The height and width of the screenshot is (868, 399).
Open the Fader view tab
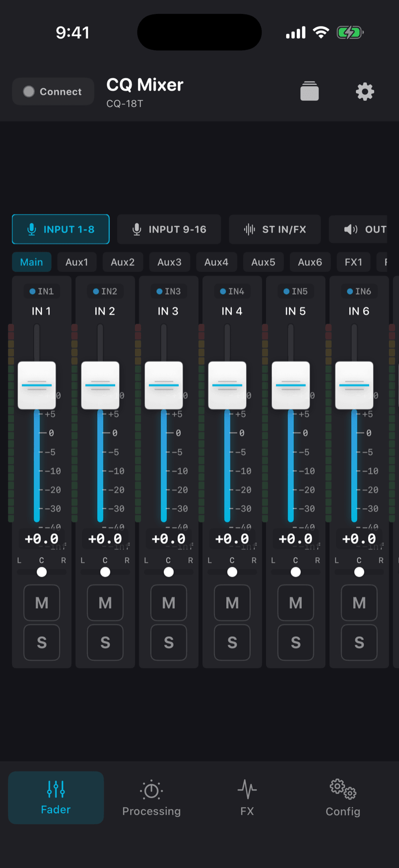(56, 798)
